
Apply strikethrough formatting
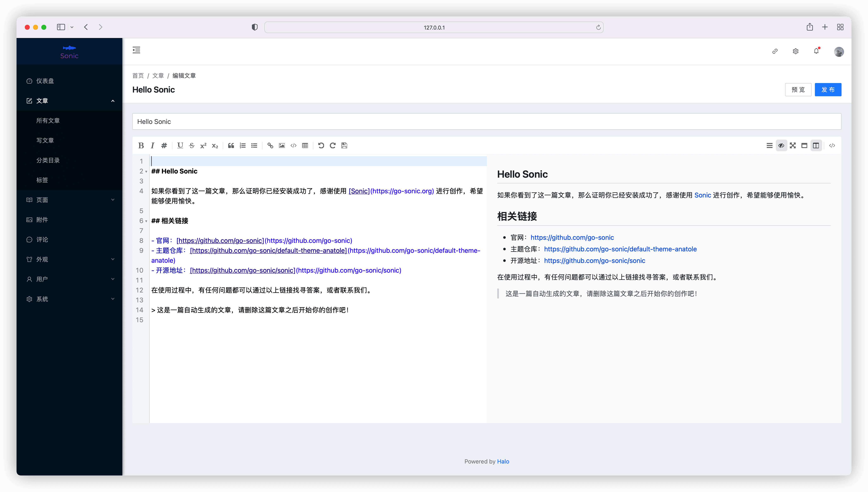point(192,146)
